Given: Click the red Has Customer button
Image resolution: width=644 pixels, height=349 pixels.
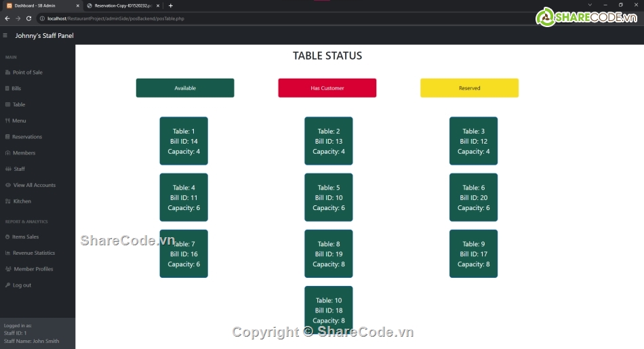Looking at the screenshot, I should tap(327, 88).
